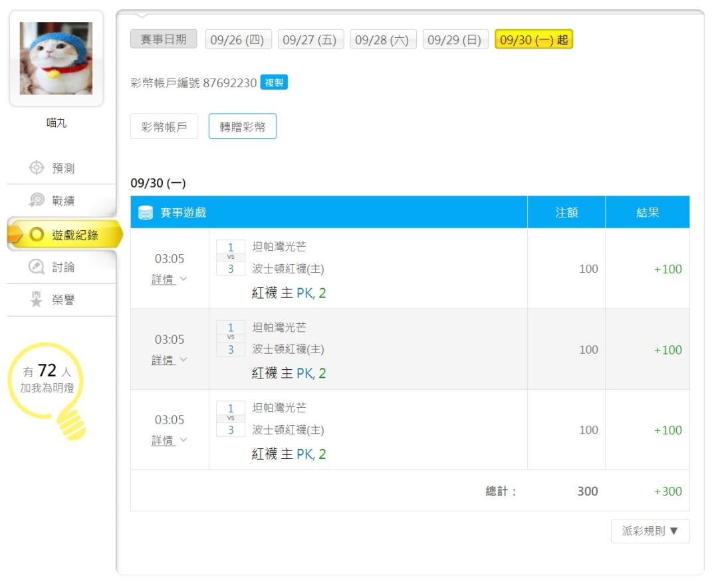Click the 結果 column header

(x=648, y=212)
